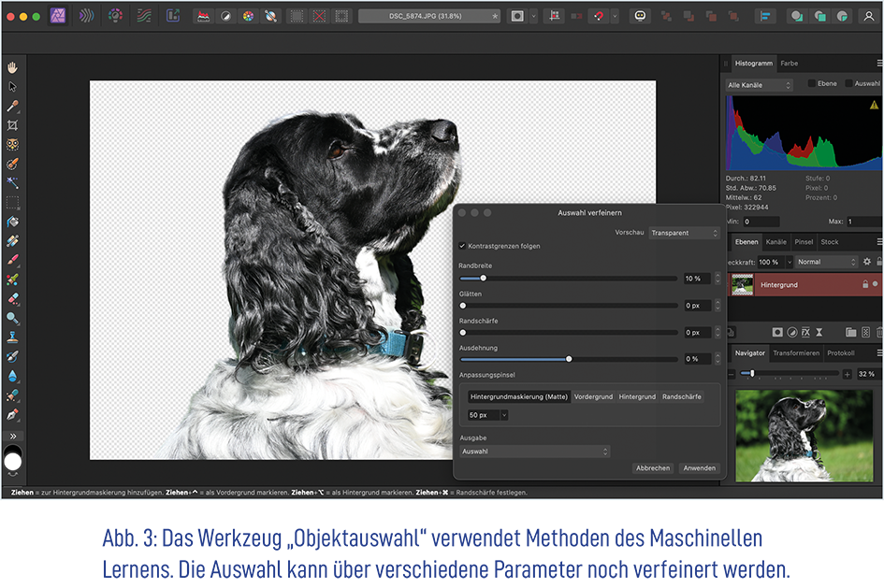Click the Deselect icon with red X

[x=320, y=16]
